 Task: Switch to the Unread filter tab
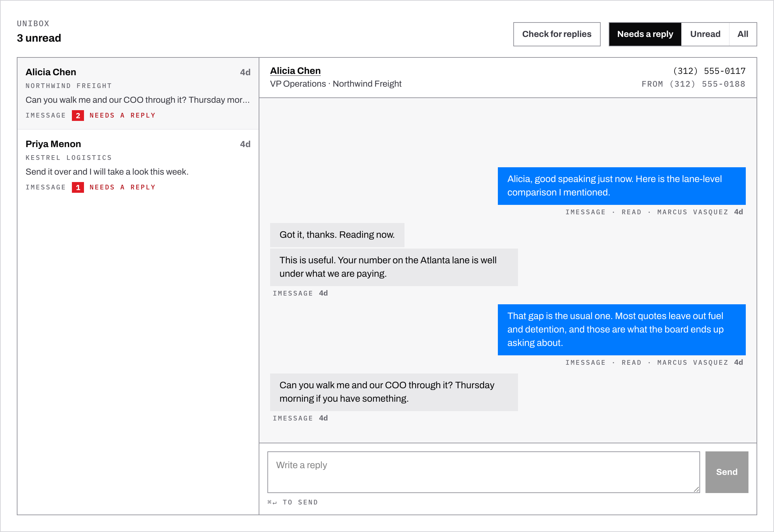705,34
